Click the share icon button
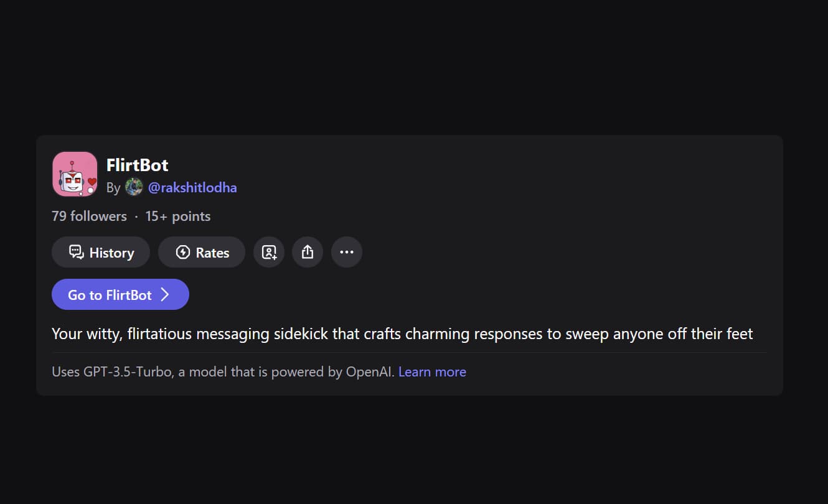The image size is (828, 504). (308, 252)
